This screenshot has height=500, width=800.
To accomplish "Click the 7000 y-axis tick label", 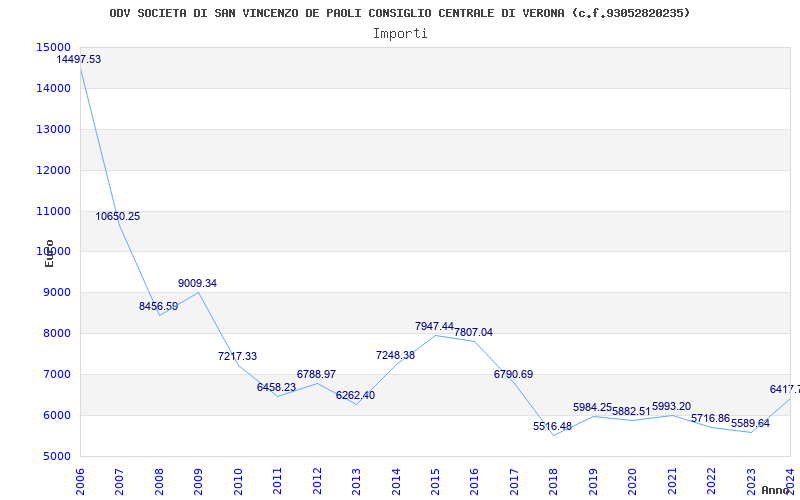I will click(56, 374).
